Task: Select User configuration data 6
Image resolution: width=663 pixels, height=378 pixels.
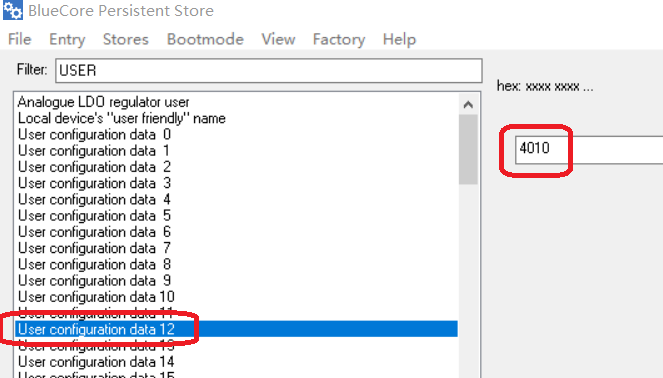Action: click(236, 232)
